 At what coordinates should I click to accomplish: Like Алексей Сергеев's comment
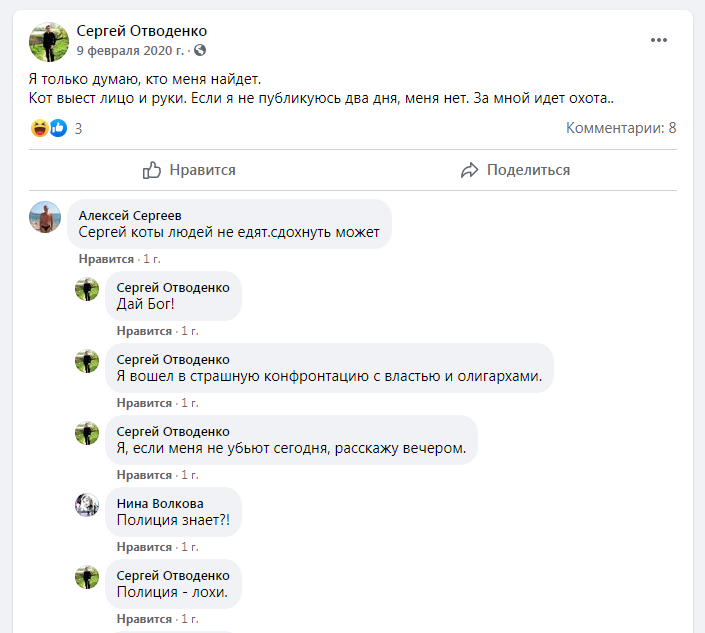point(106,259)
